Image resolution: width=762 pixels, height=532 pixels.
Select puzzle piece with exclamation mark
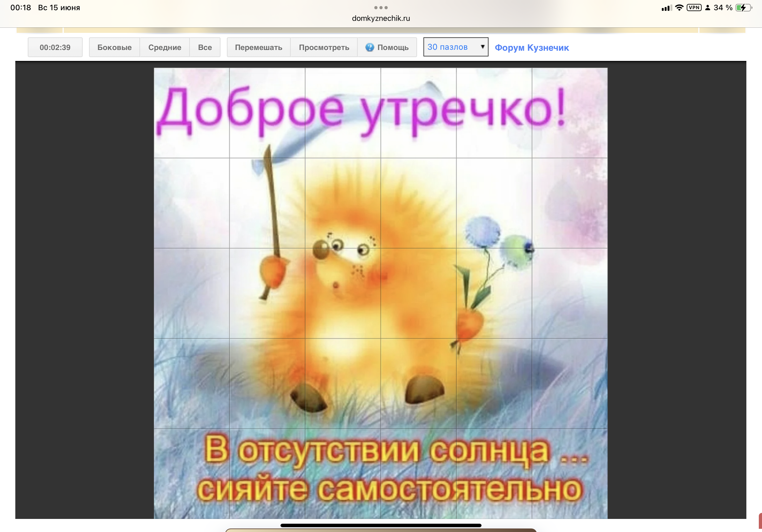point(570,113)
